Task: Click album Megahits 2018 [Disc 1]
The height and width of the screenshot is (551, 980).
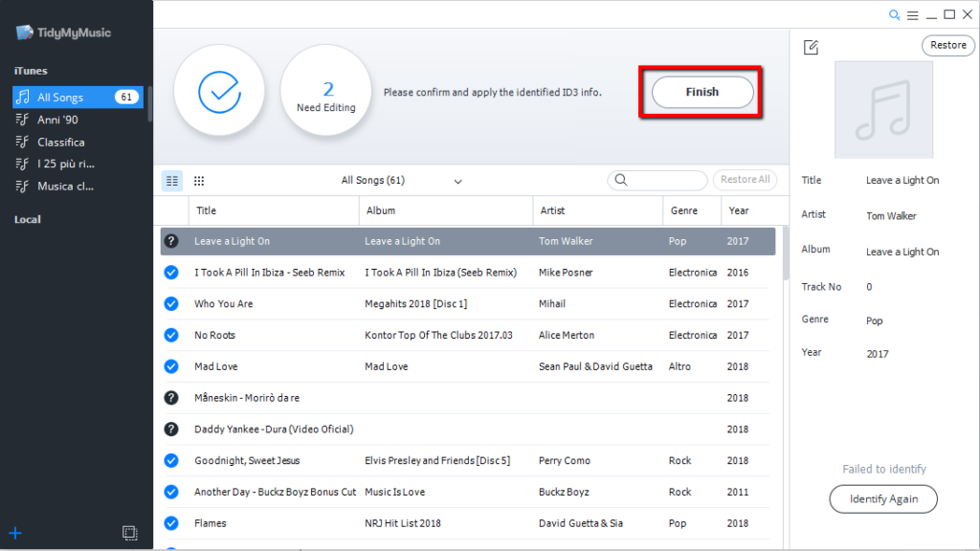Action: click(x=415, y=303)
